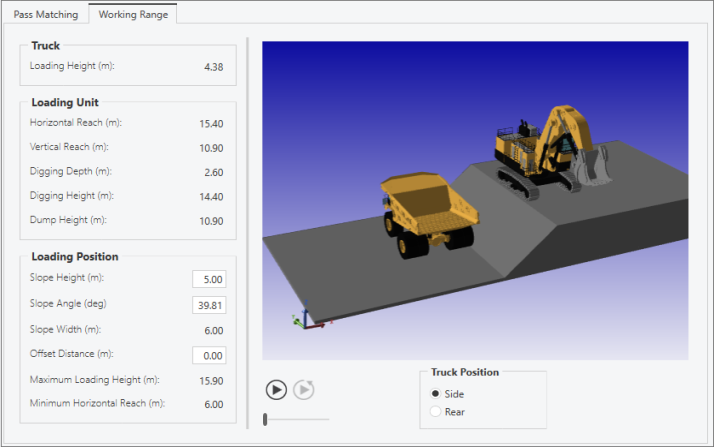The image size is (714, 447).
Task: Click the restart animation button
Action: pos(304,390)
